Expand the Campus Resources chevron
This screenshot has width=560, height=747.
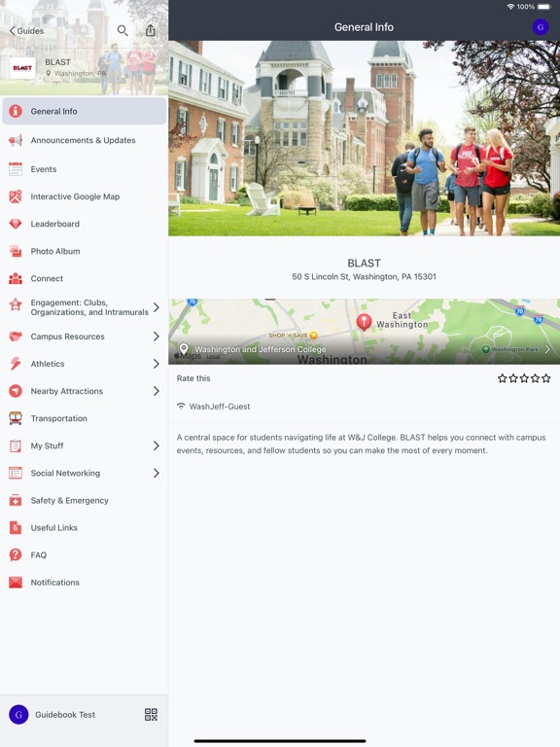[x=157, y=337]
